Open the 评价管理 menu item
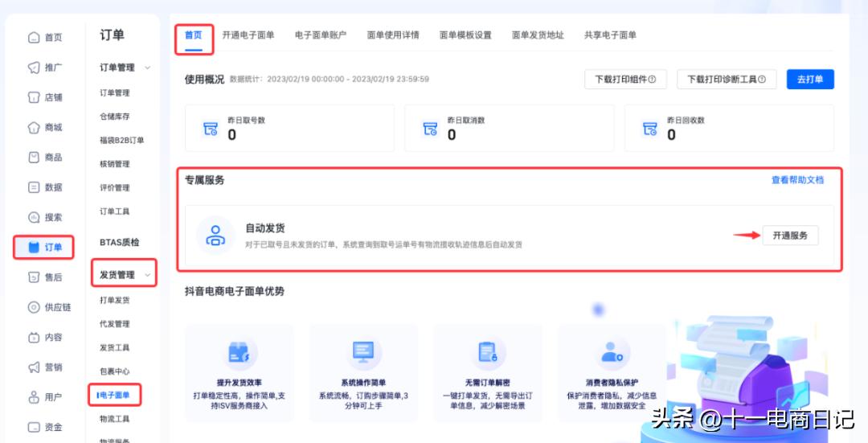The height and width of the screenshot is (443, 868). tap(115, 187)
